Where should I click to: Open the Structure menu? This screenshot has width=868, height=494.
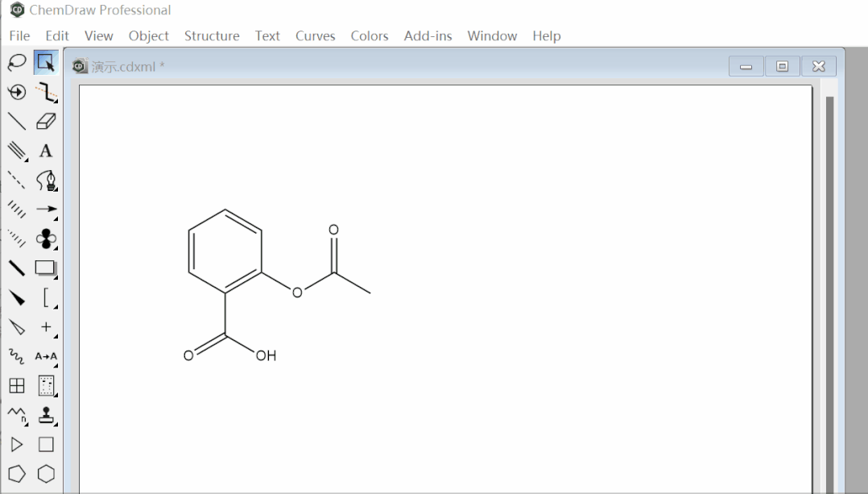pyautogui.click(x=212, y=36)
